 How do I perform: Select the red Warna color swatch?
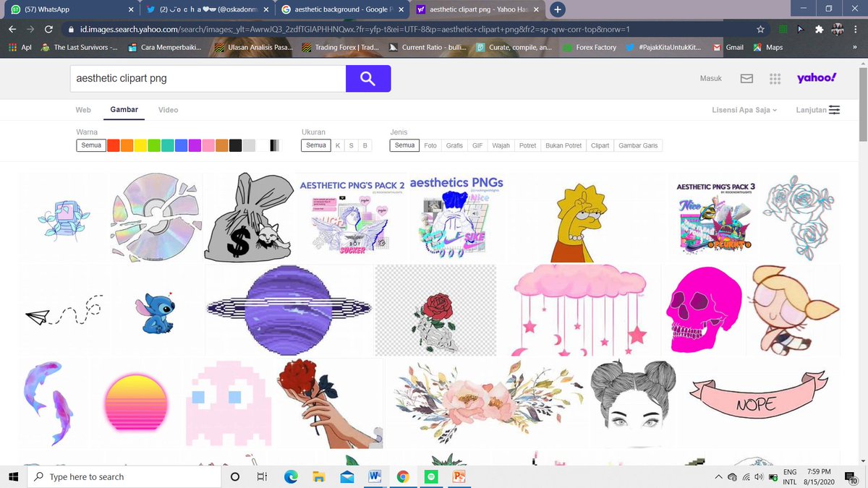point(114,145)
